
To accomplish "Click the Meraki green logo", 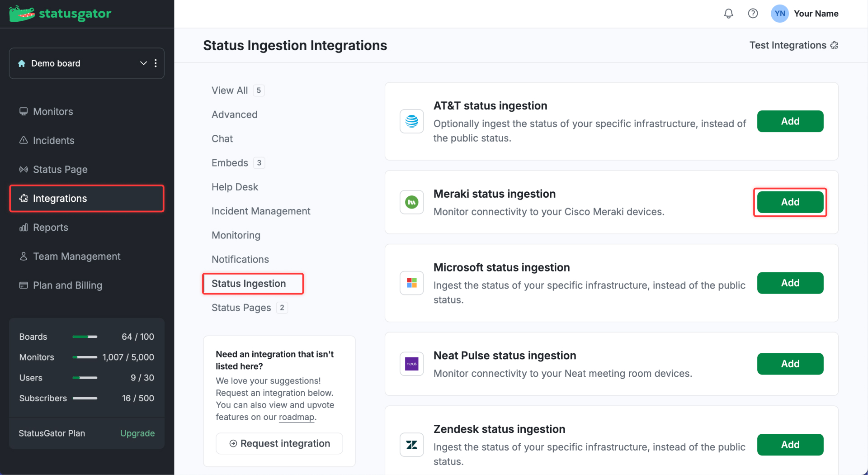I will pyautogui.click(x=411, y=202).
